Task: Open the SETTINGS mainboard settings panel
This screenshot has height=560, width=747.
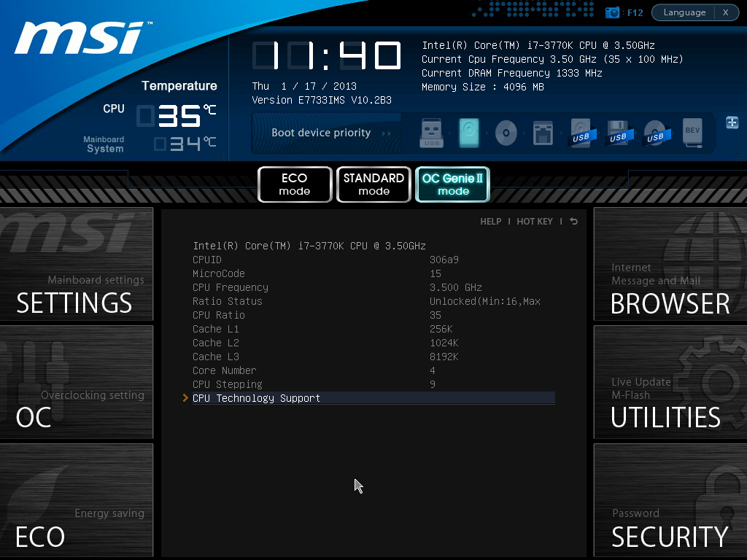Action: (x=77, y=264)
